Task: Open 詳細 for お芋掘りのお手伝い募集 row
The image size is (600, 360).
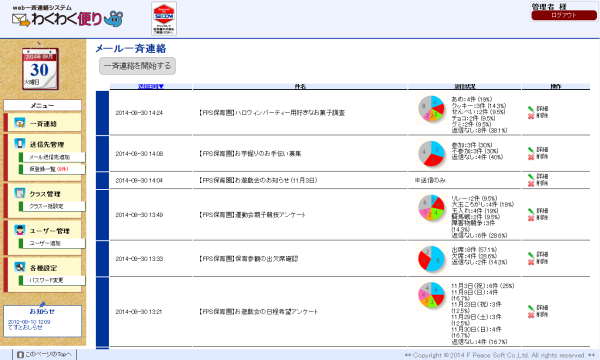Action: [538, 150]
